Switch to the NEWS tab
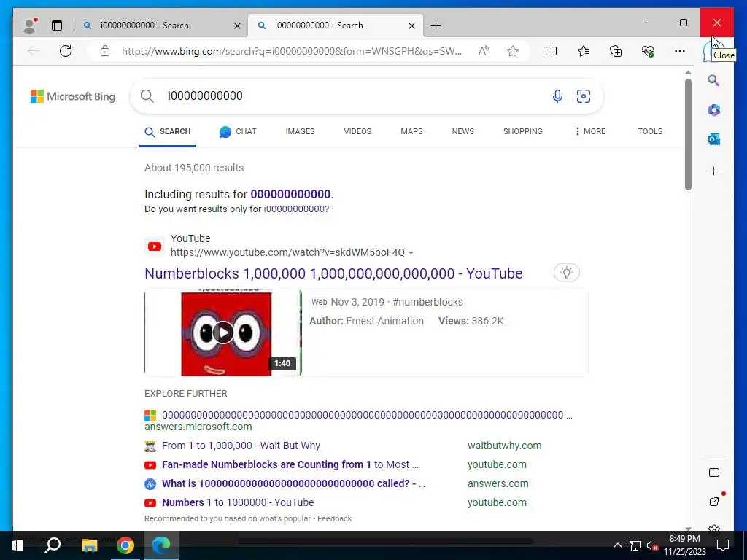The image size is (747, 560). (463, 131)
